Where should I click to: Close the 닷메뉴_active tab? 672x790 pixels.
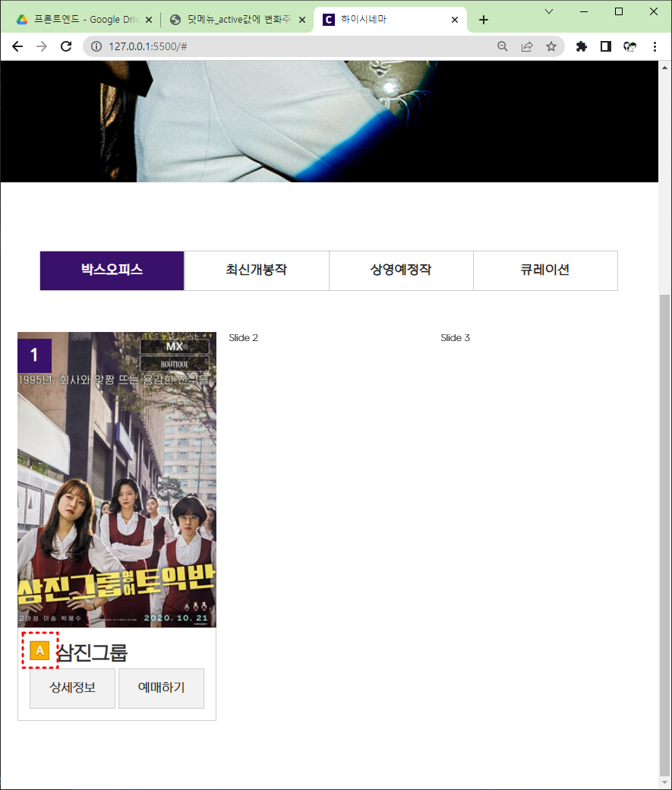point(302,20)
